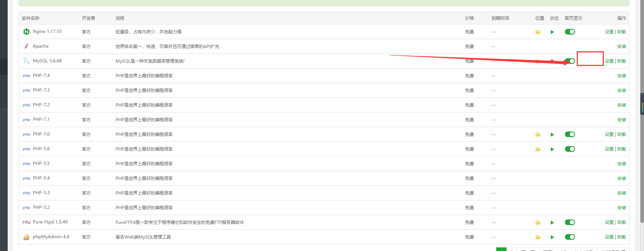The height and width of the screenshot is (251, 644).
Task: Open the Nginx install folder location icon
Action: click(538, 32)
